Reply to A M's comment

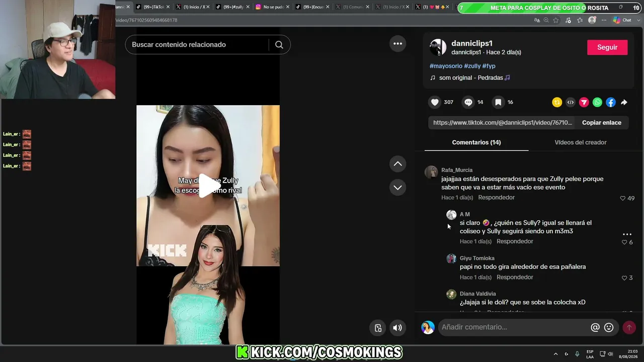[x=515, y=241]
